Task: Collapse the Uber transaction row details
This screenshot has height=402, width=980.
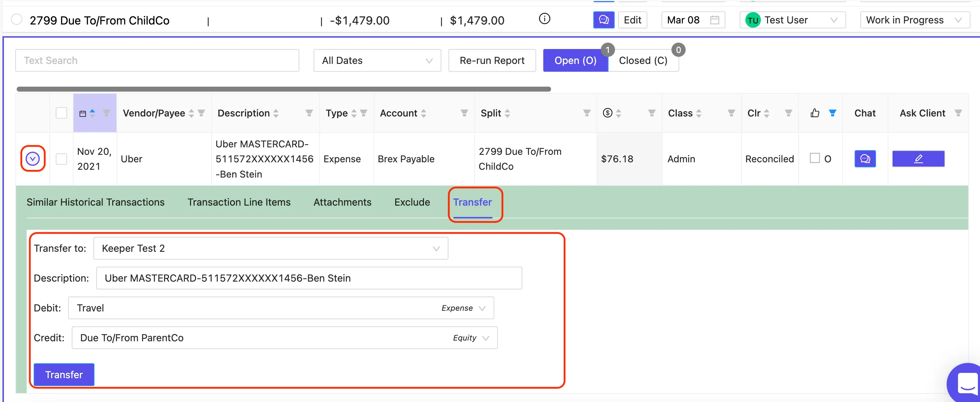Action: [x=33, y=159]
